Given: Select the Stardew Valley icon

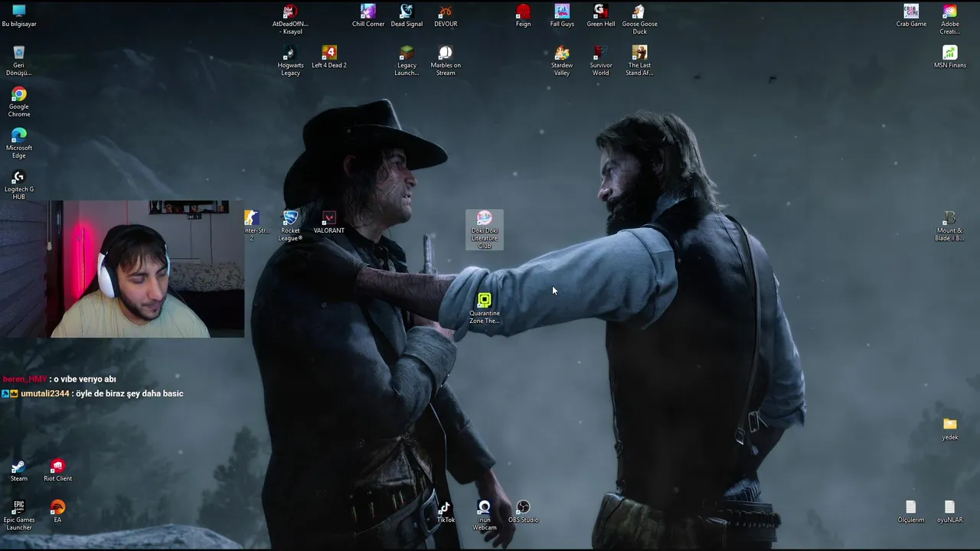Looking at the screenshot, I should (x=562, y=61).
